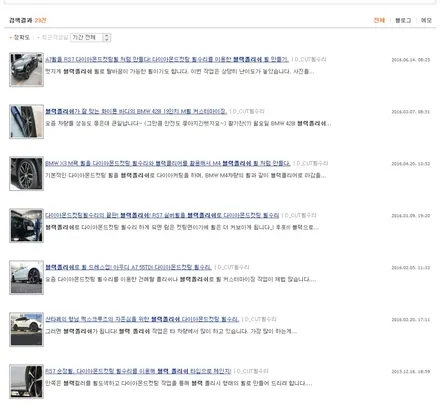Click the snippet starting 그러면 블랙폴리쉬가
The height and width of the screenshot is (409, 440).
coord(171,331)
